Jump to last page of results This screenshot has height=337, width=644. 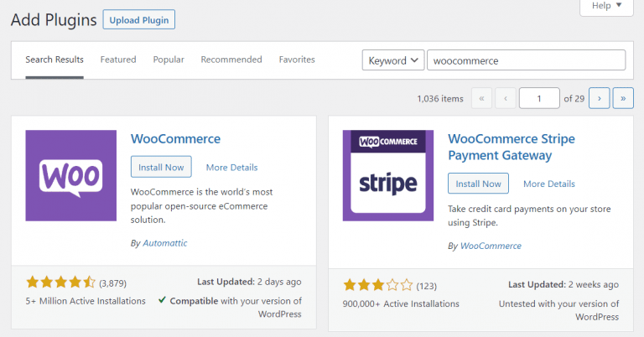pyautogui.click(x=623, y=98)
